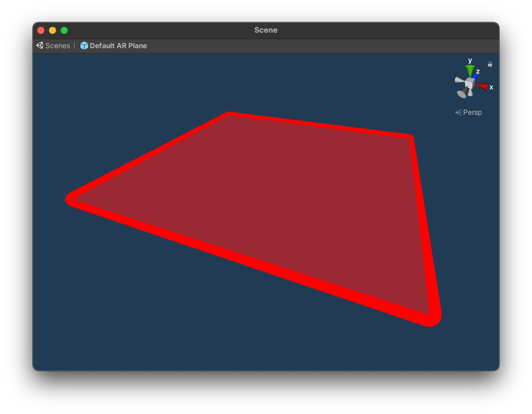Click the Unity logo icon beside Scenes
This screenshot has height=414, width=532.
coord(40,46)
